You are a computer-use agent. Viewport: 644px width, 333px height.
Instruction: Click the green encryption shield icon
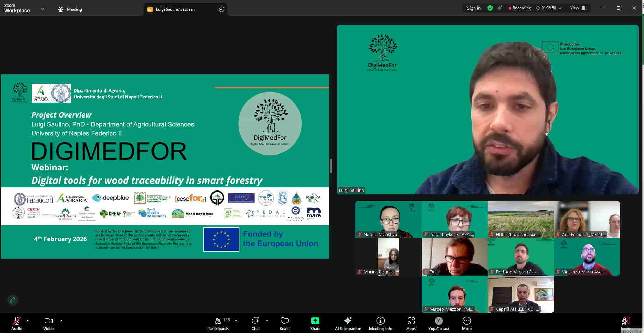point(490,8)
